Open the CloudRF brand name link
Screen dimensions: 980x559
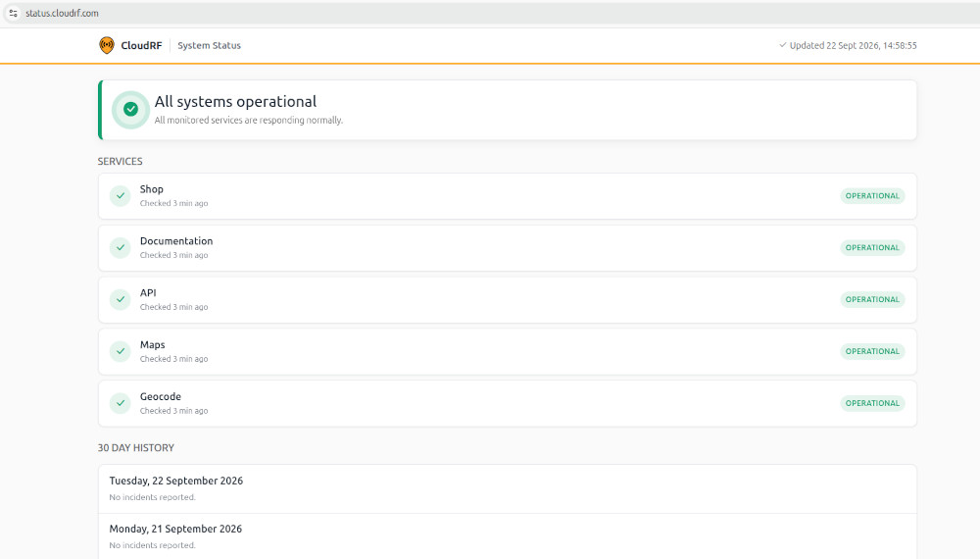pyautogui.click(x=141, y=46)
